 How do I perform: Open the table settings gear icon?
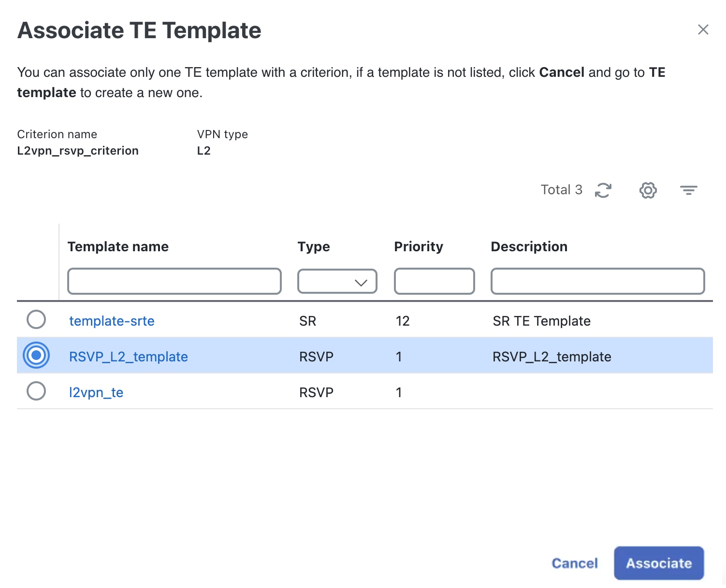click(648, 190)
